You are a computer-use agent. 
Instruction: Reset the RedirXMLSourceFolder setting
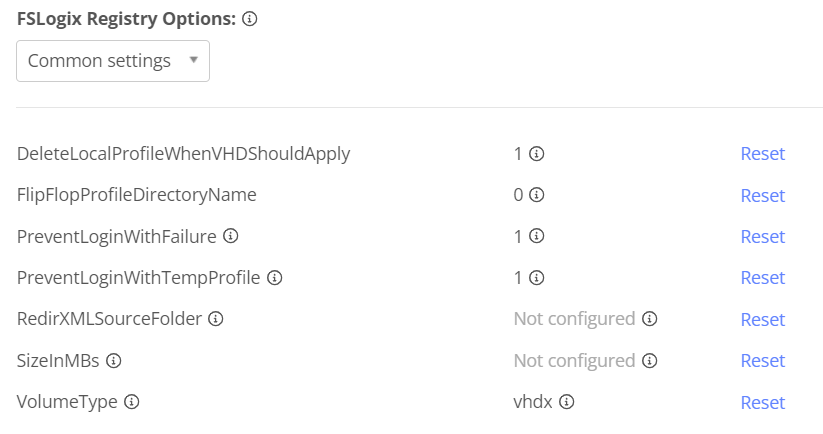pos(762,320)
